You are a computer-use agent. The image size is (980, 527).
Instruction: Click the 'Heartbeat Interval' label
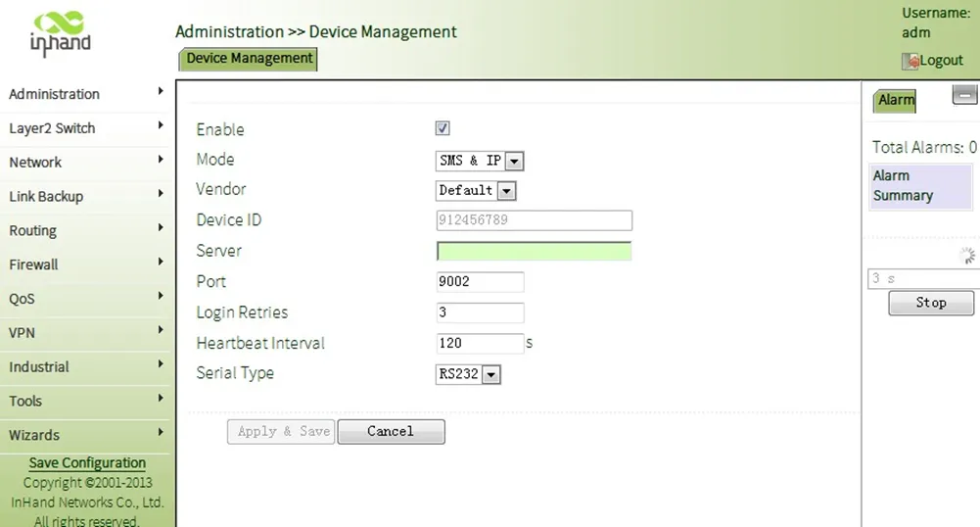[x=260, y=343]
